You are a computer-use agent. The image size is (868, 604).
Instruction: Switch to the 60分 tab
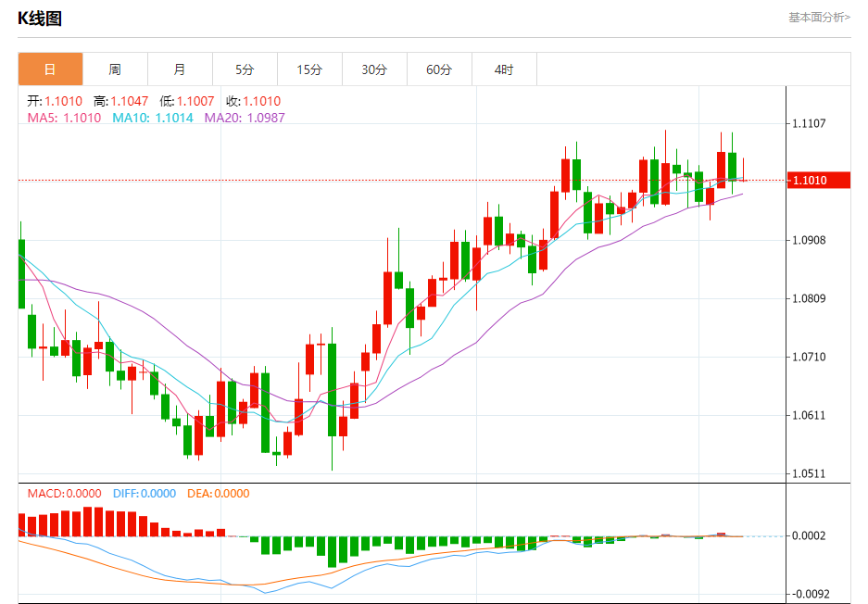tap(439, 69)
